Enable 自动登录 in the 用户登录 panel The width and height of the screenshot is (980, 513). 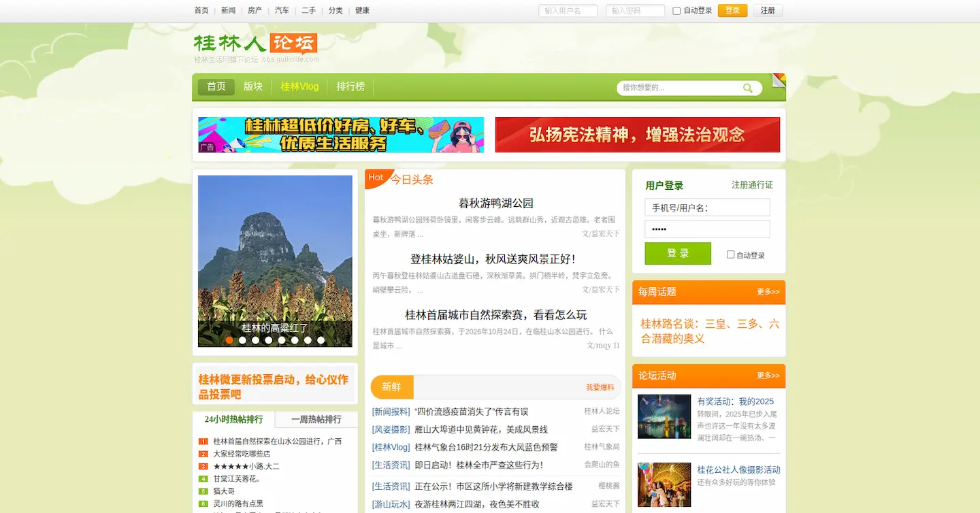pos(731,254)
